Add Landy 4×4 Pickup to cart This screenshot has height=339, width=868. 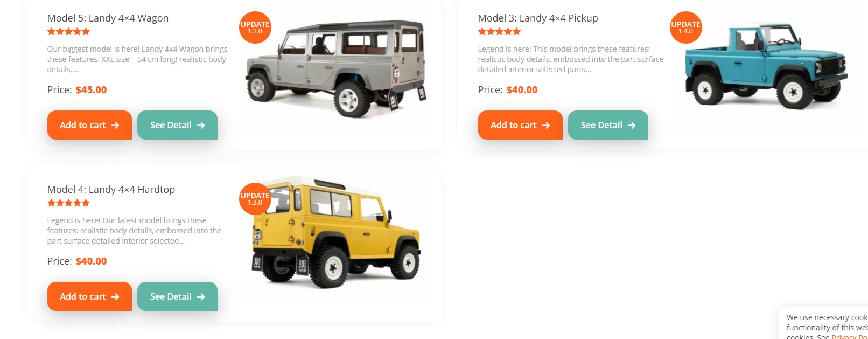point(520,125)
